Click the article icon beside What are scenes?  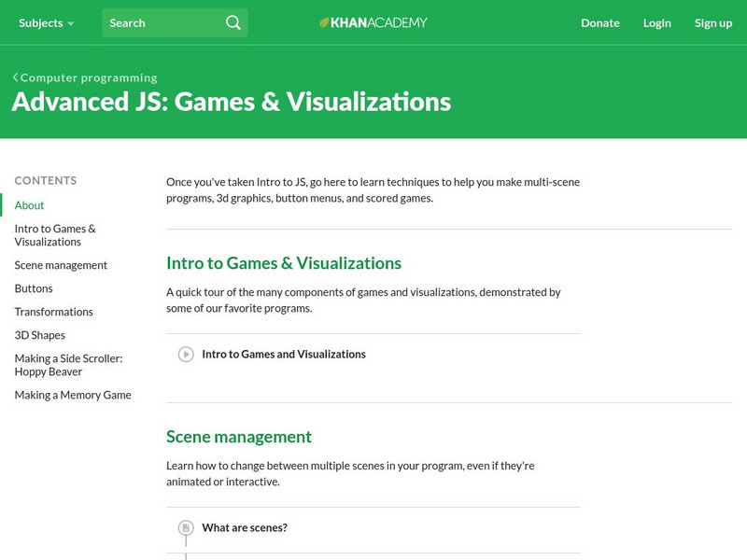186,528
